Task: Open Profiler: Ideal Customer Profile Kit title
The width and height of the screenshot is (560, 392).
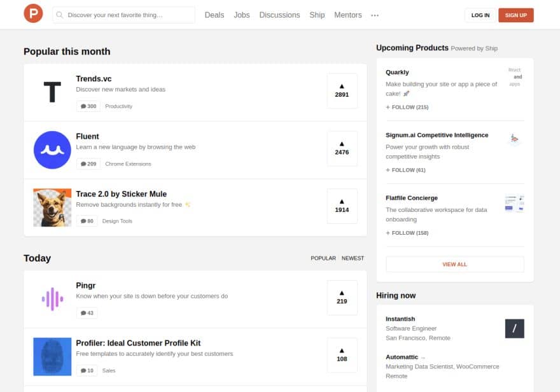Action: pos(138,343)
